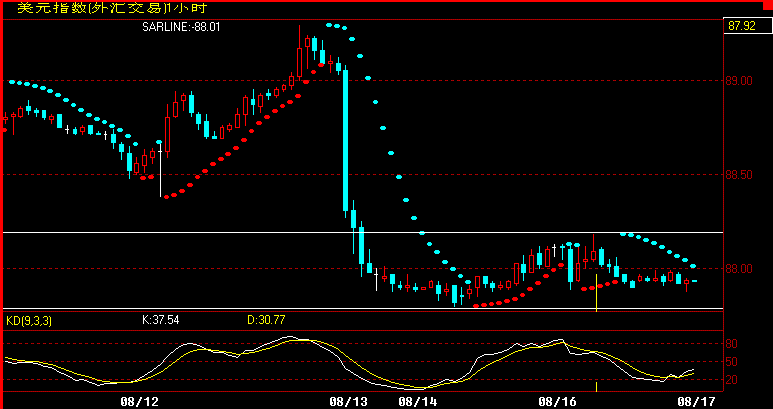Click the D:30.77 value readout
Image resolution: width=773 pixels, height=409 pixels.
point(266,320)
